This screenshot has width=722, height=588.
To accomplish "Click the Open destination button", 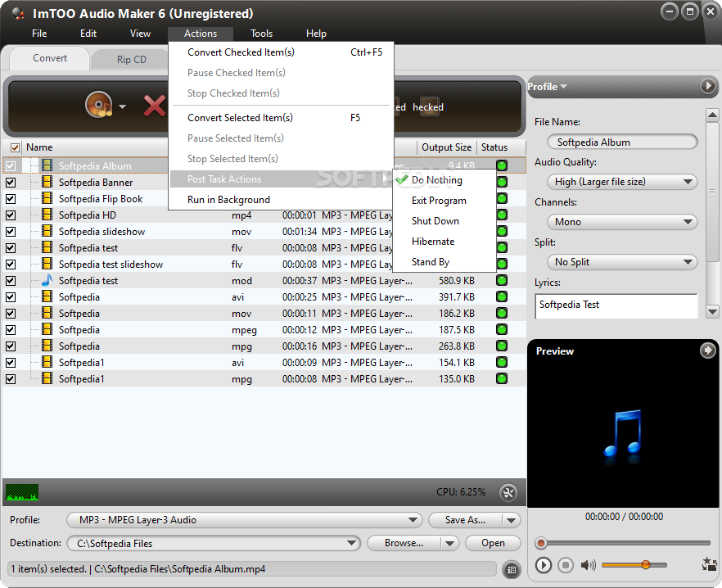I will point(493,543).
